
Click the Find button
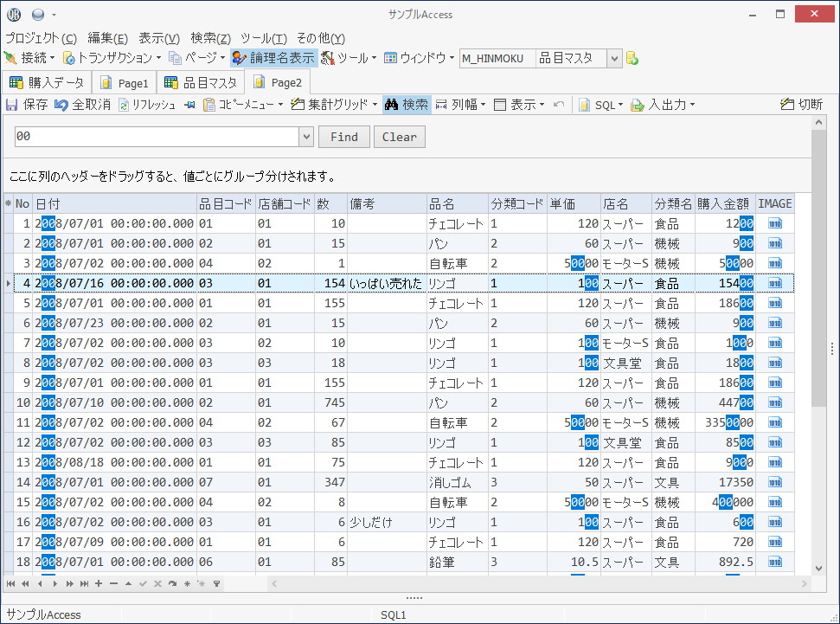(x=344, y=137)
